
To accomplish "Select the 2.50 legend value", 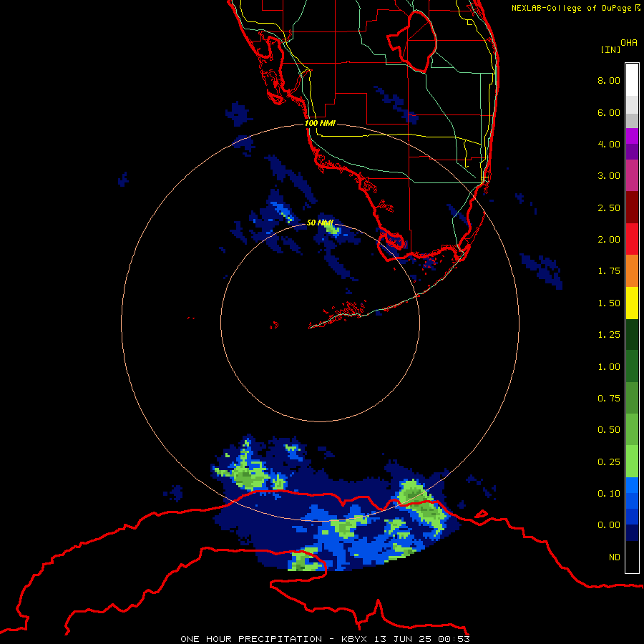I will pyautogui.click(x=609, y=208).
